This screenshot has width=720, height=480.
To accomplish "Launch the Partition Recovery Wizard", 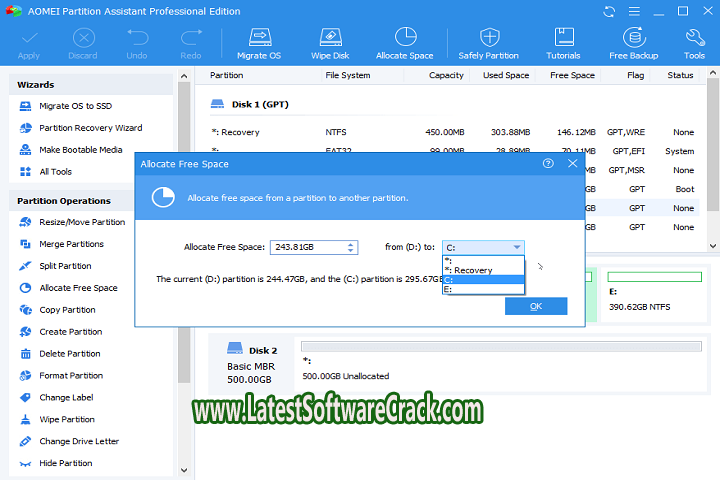I will [x=91, y=128].
